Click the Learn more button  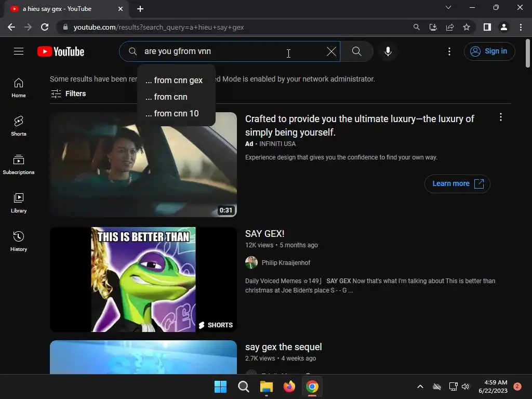[457, 184]
